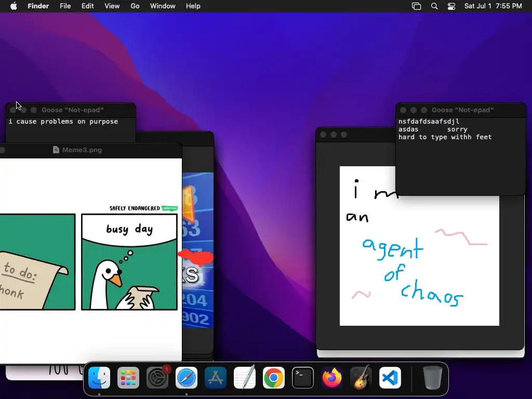Open the View menu
Screen dimensions: 532x399
tap(112, 6)
